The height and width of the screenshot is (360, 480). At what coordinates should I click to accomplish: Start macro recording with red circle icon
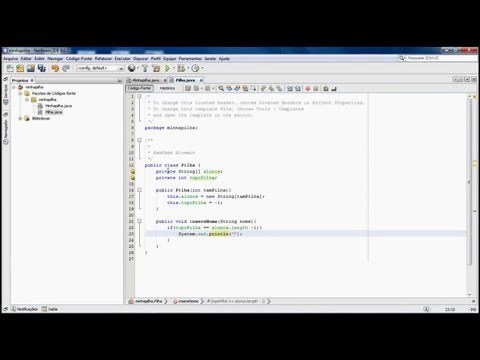point(308,88)
